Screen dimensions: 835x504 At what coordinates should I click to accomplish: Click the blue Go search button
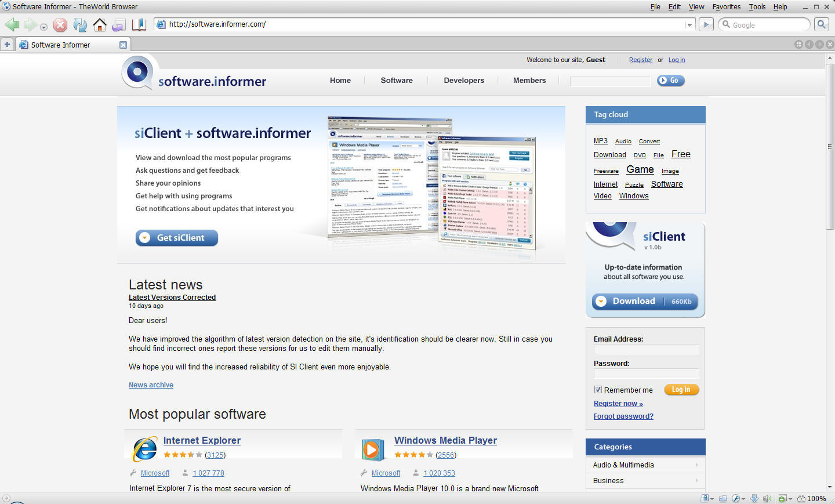point(670,81)
